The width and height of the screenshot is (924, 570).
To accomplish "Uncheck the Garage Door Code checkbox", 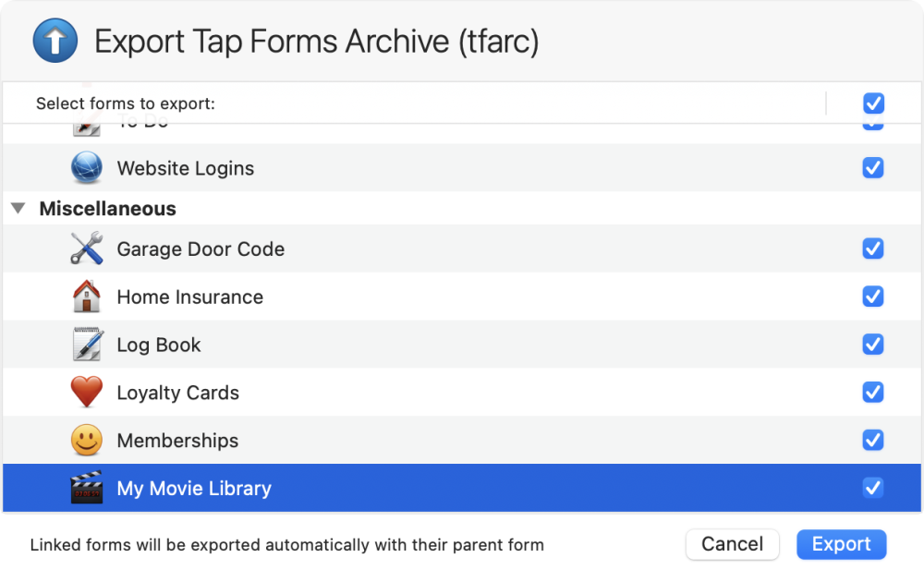I will pyautogui.click(x=873, y=249).
